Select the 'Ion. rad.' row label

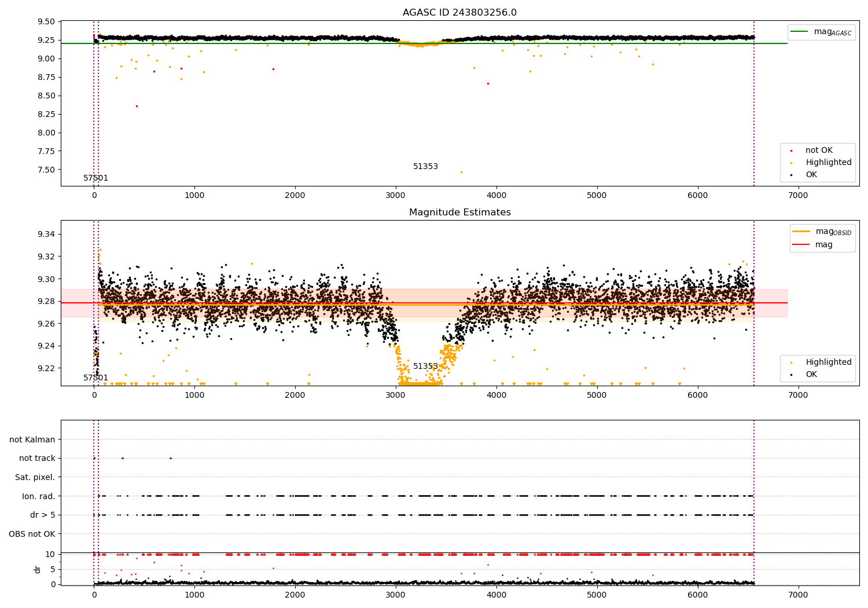click(x=38, y=496)
